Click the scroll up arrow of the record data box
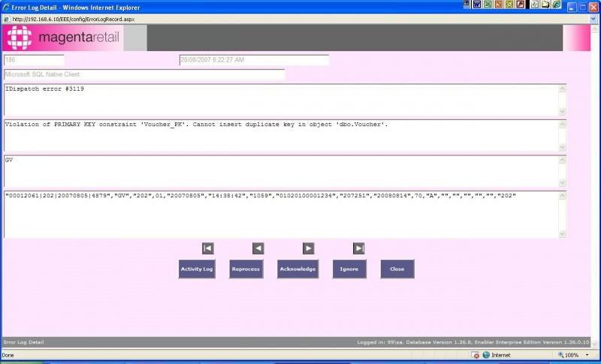Screen dimensions: 601x364 click(x=562, y=196)
